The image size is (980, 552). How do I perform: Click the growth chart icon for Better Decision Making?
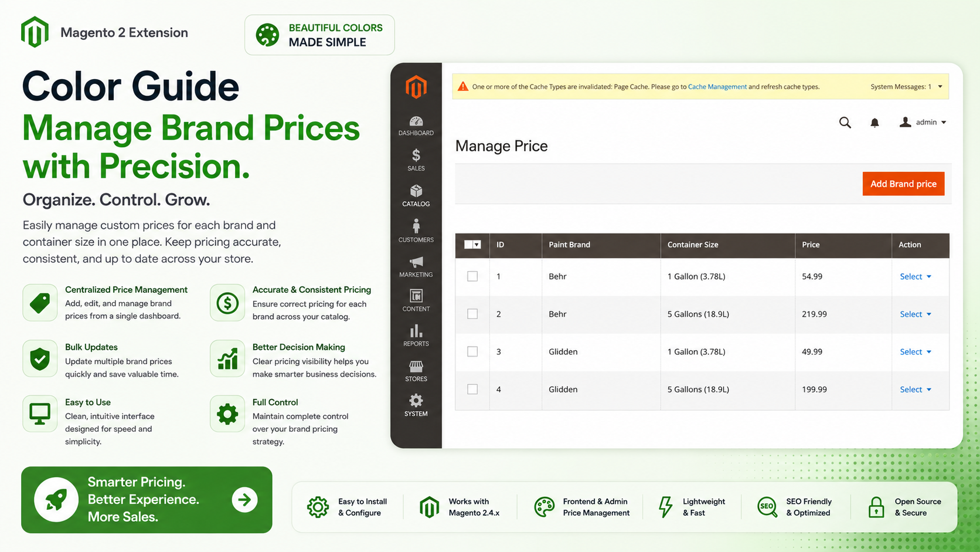tap(227, 358)
